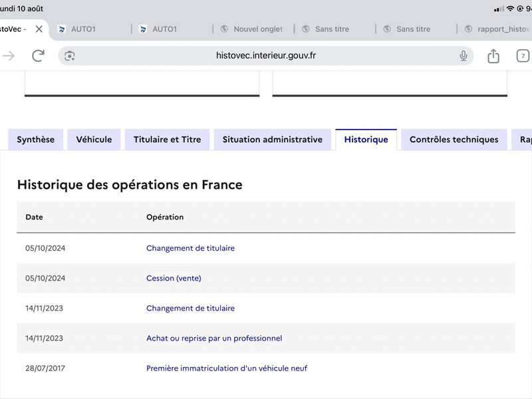Click the 14/11/2023 date in Changement de titulaire row

pos(44,308)
